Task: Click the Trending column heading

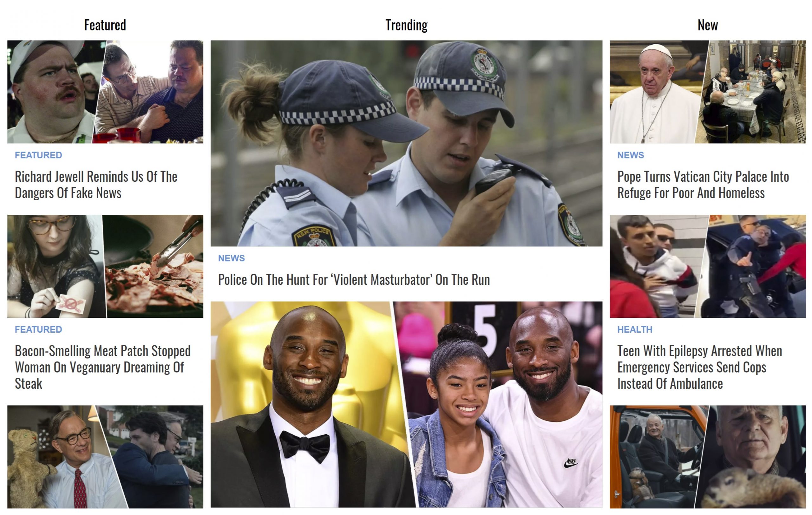Action: tap(406, 25)
